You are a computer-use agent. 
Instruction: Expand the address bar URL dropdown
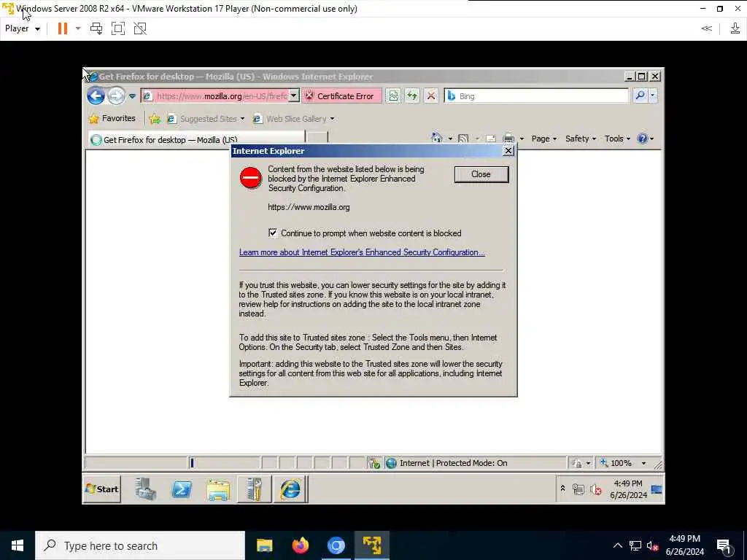pyautogui.click(x=294, y=96)
